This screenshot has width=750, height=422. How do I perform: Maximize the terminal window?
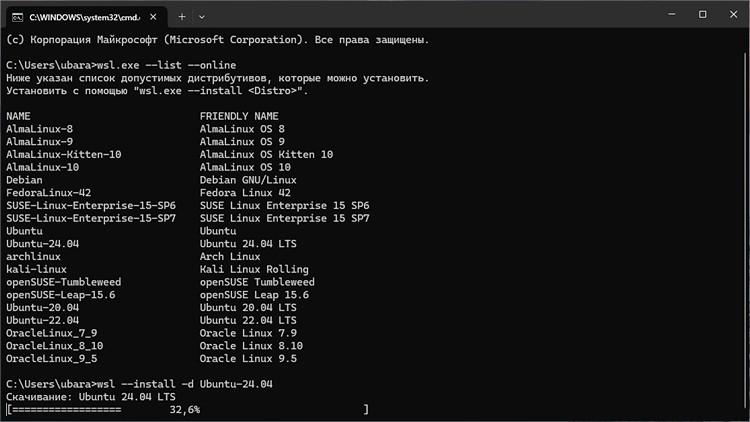(x=702, y=15)
